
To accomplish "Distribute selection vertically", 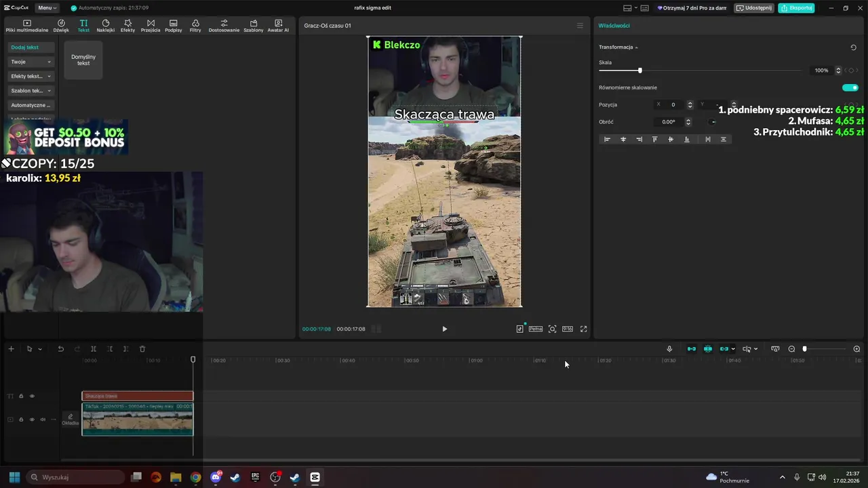I will [724, 139].
